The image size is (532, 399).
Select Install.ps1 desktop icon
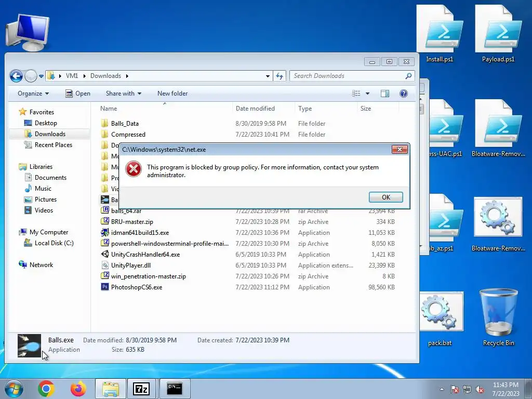pyautogui.click(x=440, y=34)
